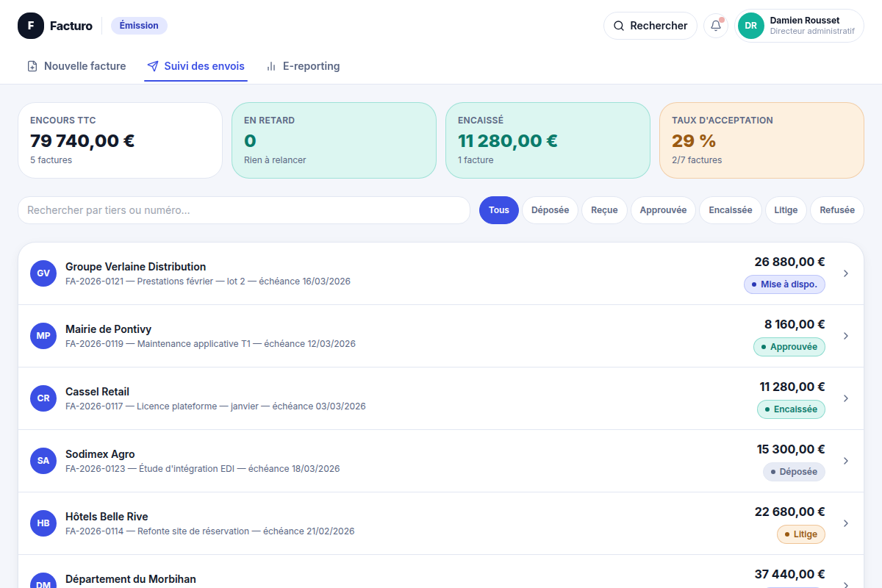The image size is (882, 588).
Task: Click the Déposée badge on Sodimex Agro
Action: [794, 472]
